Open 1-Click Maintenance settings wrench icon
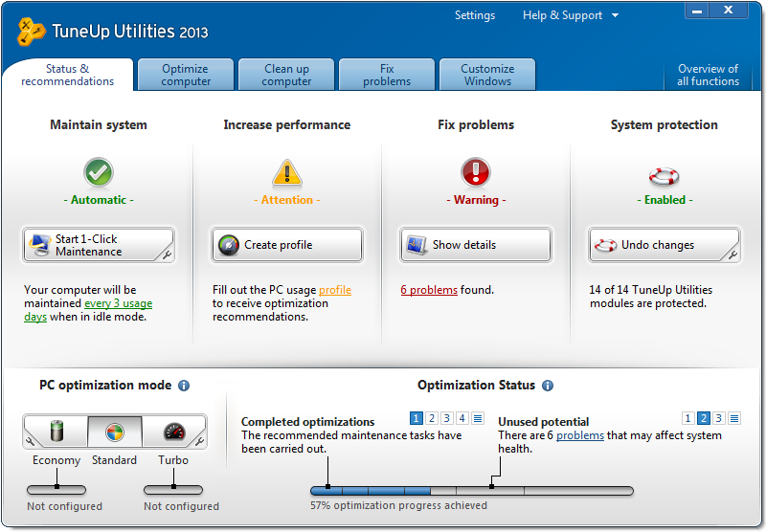The width and height of the screenshot is (766, 532). click(x=167, y=255)
